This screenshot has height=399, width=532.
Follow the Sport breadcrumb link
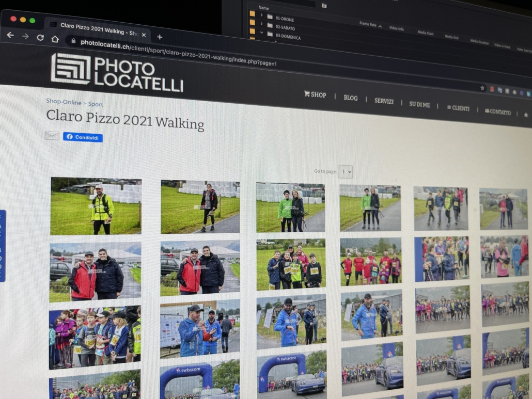point(96,104)
